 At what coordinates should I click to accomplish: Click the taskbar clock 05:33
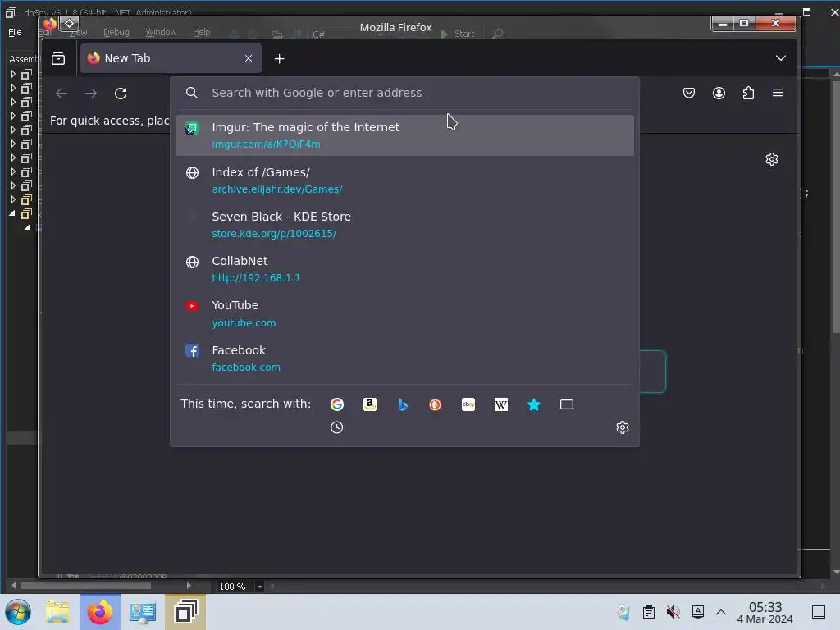click(765, 612)
